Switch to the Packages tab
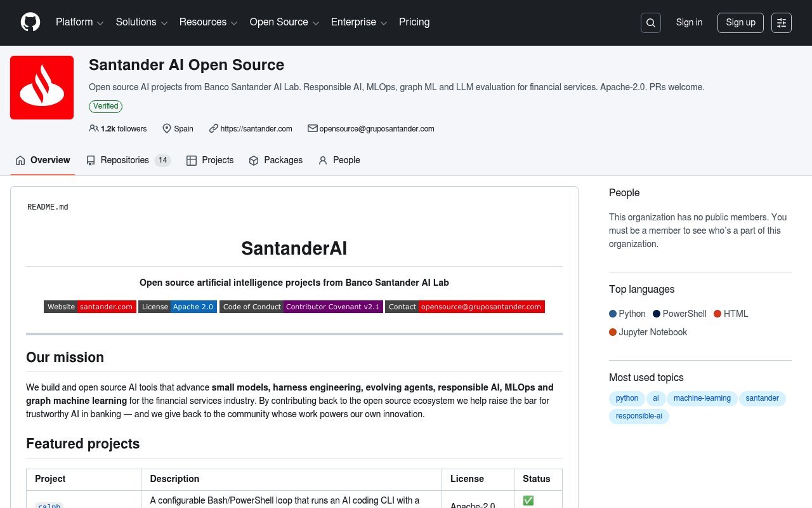The width and height of the screenshot is (812, 508). pyautogui.click(x=275, y=160)
